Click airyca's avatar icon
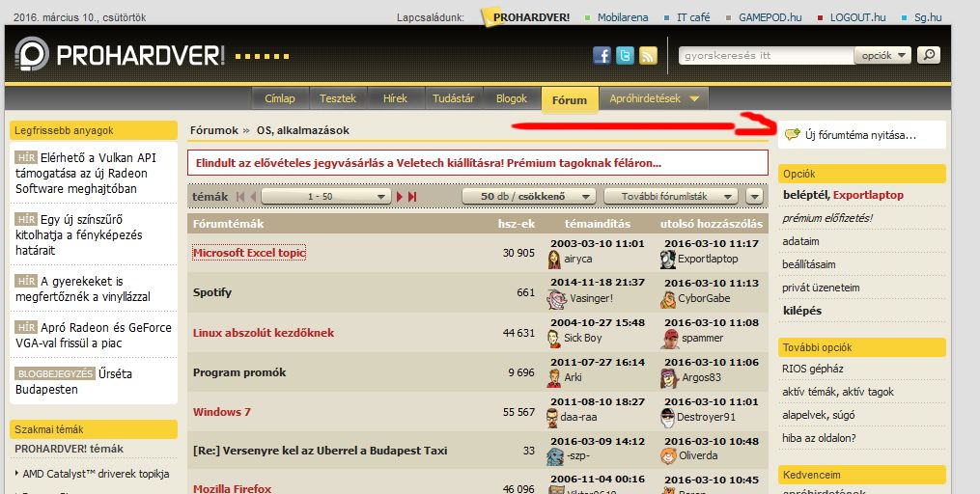Viewport: 980px width, 494px height. (x=554, y=260)
